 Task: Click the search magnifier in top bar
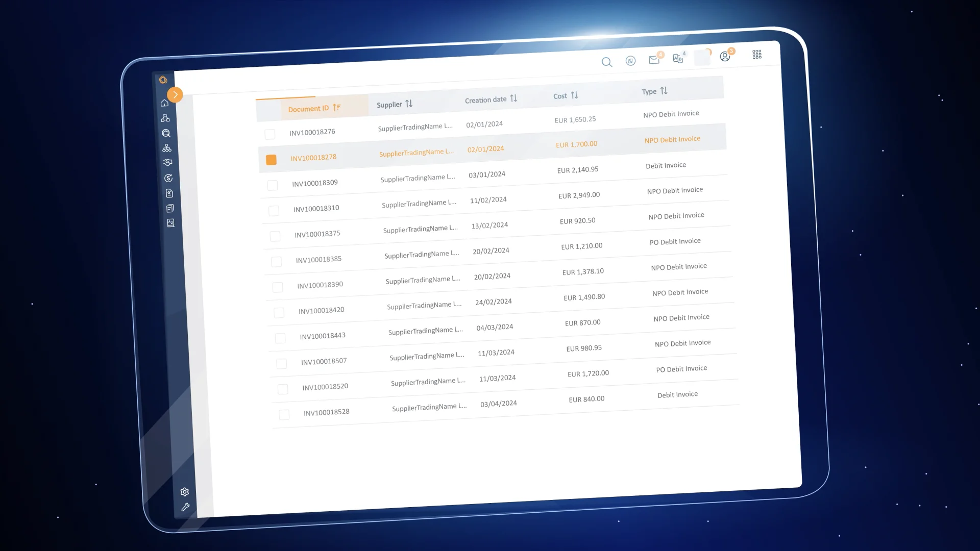pos(606,62)
